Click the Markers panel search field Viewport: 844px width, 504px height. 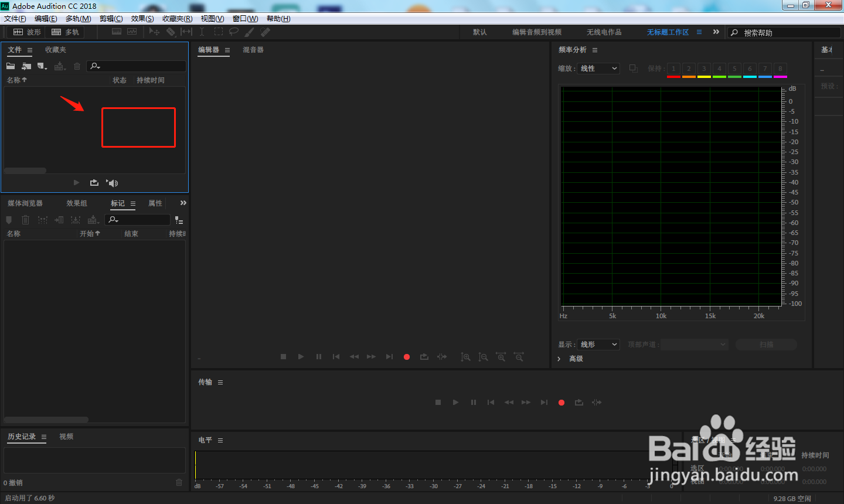138,220
